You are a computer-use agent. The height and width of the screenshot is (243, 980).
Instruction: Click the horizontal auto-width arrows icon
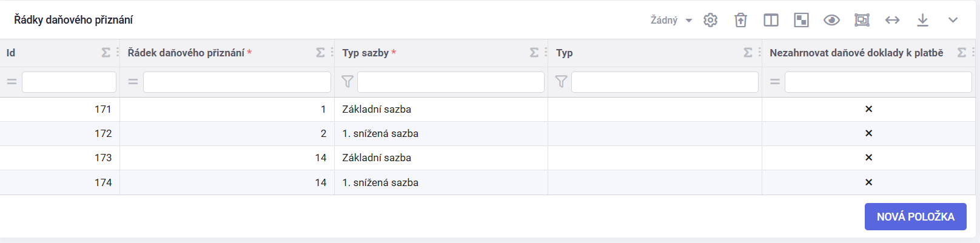click(x=892, y=20)
